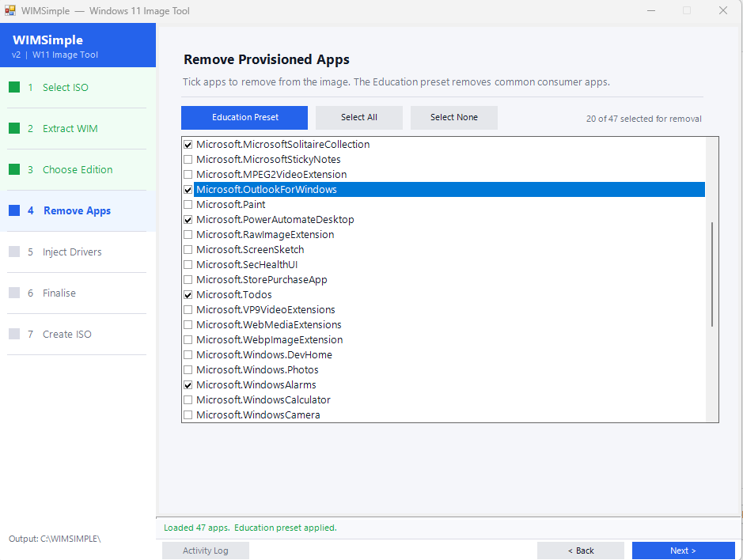Click the app list vertical scrollbar thumb
Screen dimensions: 743x560
click(x=712, y=274)
